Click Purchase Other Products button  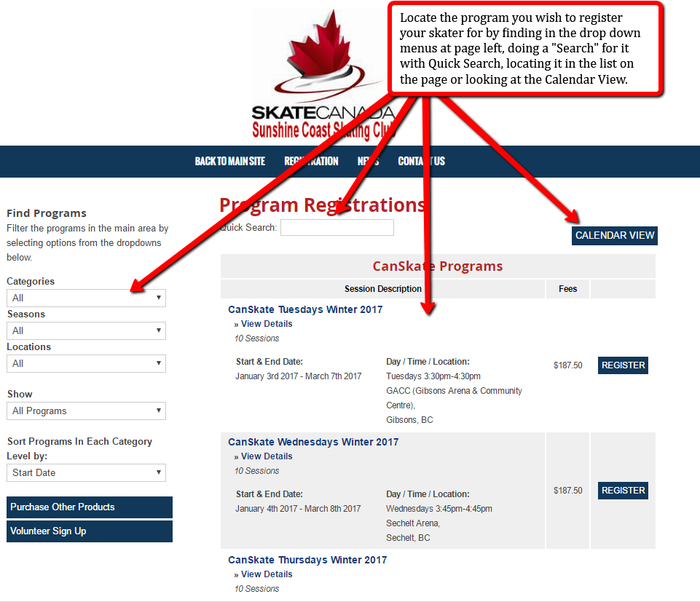(x=90, y=507)
